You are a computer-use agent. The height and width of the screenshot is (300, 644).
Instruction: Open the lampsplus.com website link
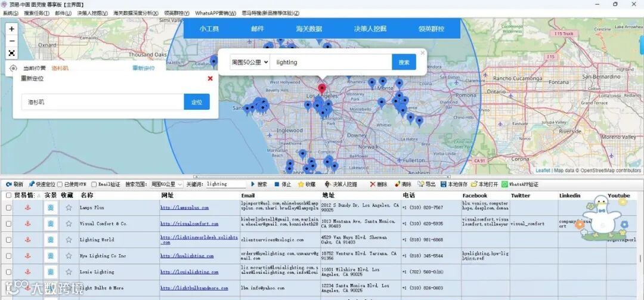click(x=184, y=208)
